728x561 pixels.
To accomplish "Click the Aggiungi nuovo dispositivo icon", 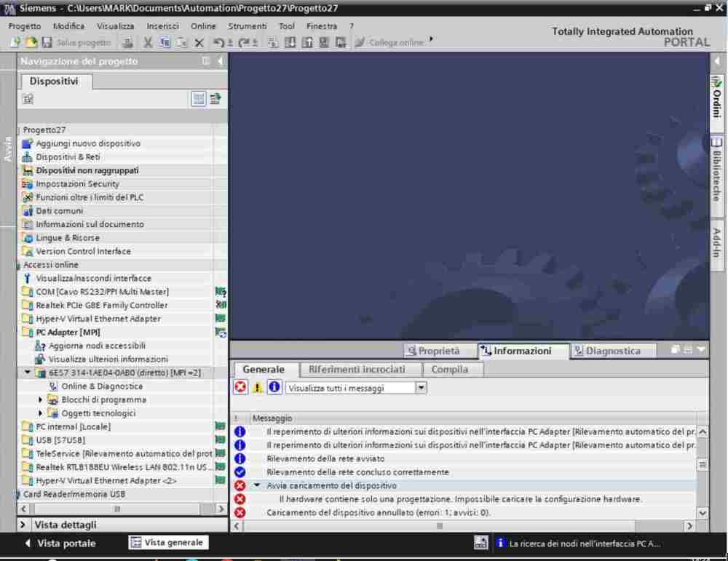I will (28, 143).
